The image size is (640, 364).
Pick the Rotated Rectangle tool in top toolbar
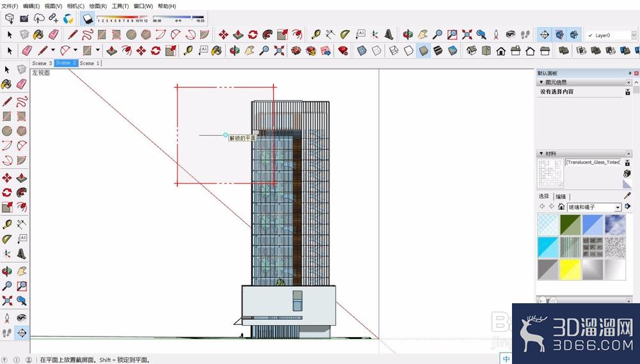[116, 35]
